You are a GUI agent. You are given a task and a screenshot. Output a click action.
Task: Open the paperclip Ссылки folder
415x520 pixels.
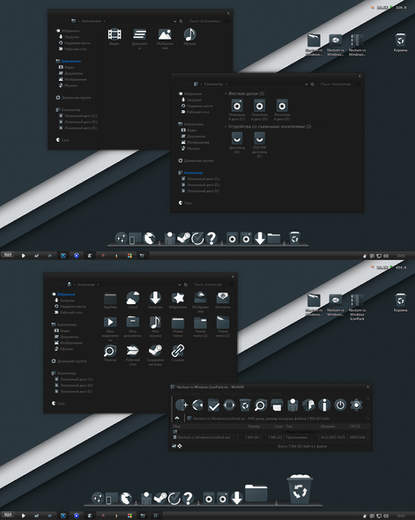[x=178, y=353]
